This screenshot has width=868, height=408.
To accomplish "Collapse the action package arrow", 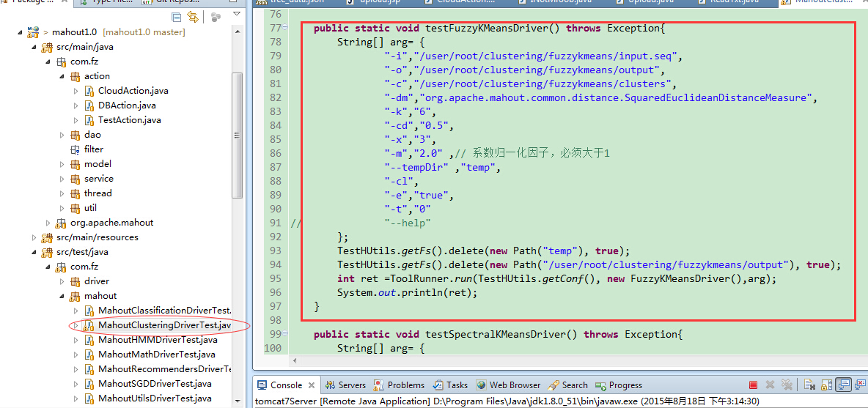I will (x=62, y=76).
